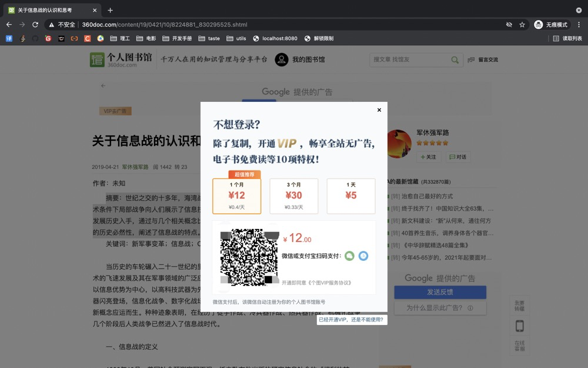Click the Chrome-colored bookmark icon
The width and height of the screenshot is (588, 368).
click(101, 38)
